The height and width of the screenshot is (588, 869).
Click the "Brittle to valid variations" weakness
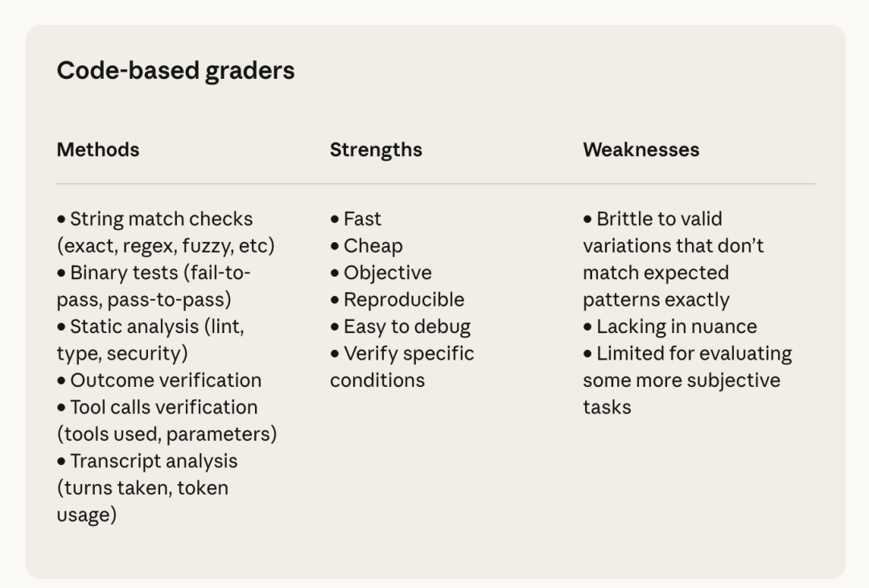[x=659, y=219]
